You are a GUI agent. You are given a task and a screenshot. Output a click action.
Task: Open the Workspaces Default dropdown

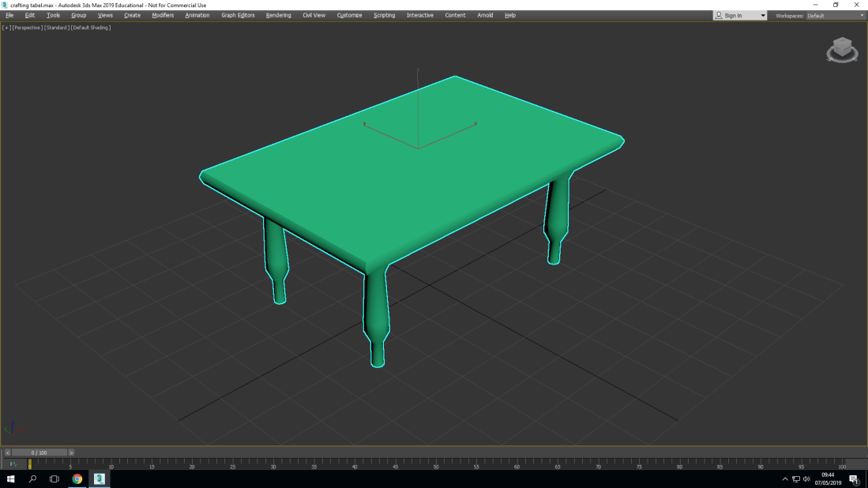point(835,16)
